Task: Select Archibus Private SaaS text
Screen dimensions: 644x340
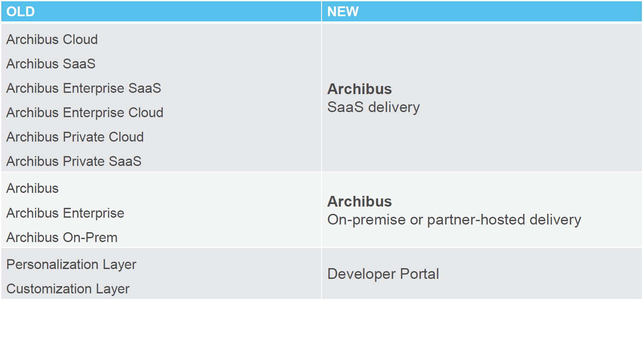Action: [74, 161]
